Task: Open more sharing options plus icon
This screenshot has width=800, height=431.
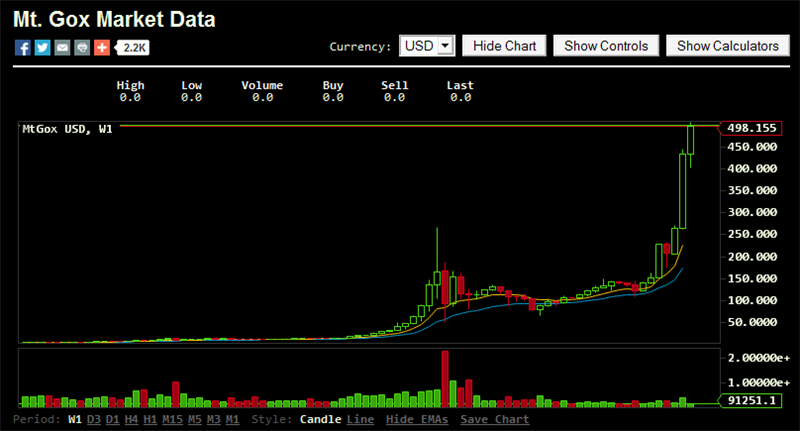Action: click(x=101, y=47)
